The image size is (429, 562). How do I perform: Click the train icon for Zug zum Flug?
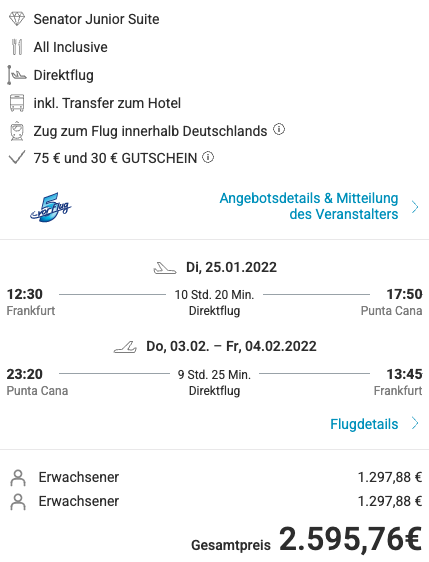[x=17, y=131]
